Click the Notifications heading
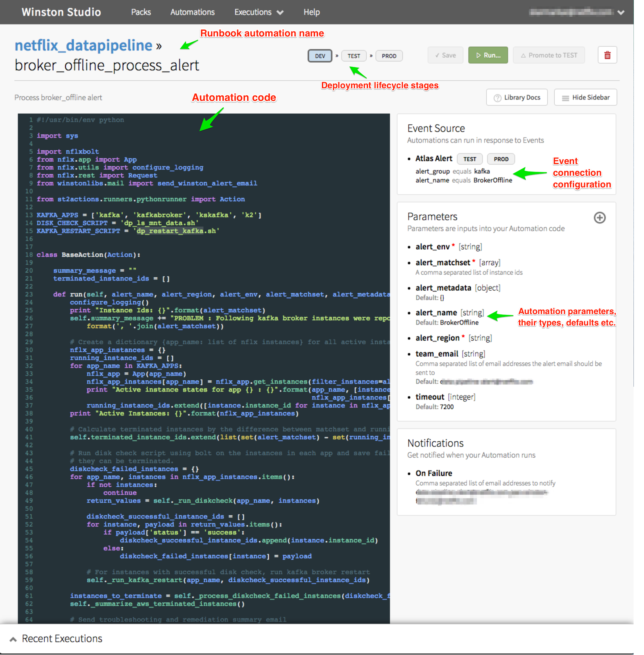Viewport: 644px width, 655px height. (x=435, y=443)
